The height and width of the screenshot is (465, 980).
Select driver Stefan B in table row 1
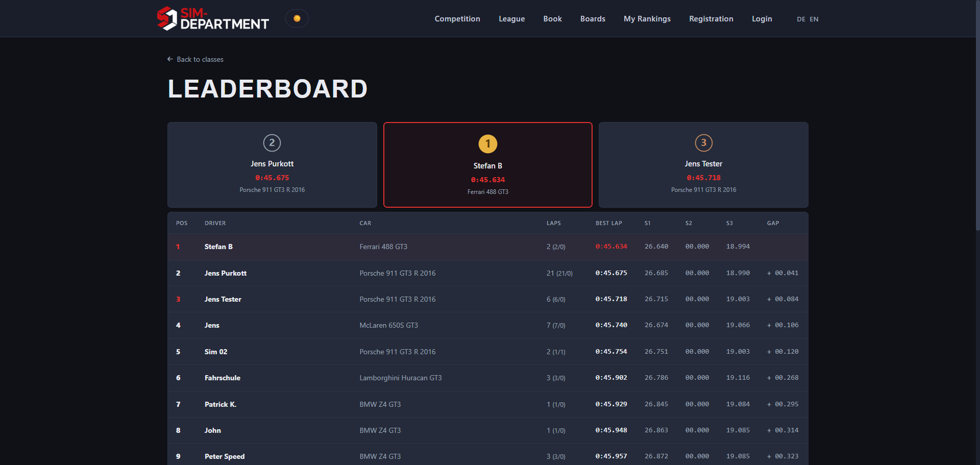[x=218, y=247]
